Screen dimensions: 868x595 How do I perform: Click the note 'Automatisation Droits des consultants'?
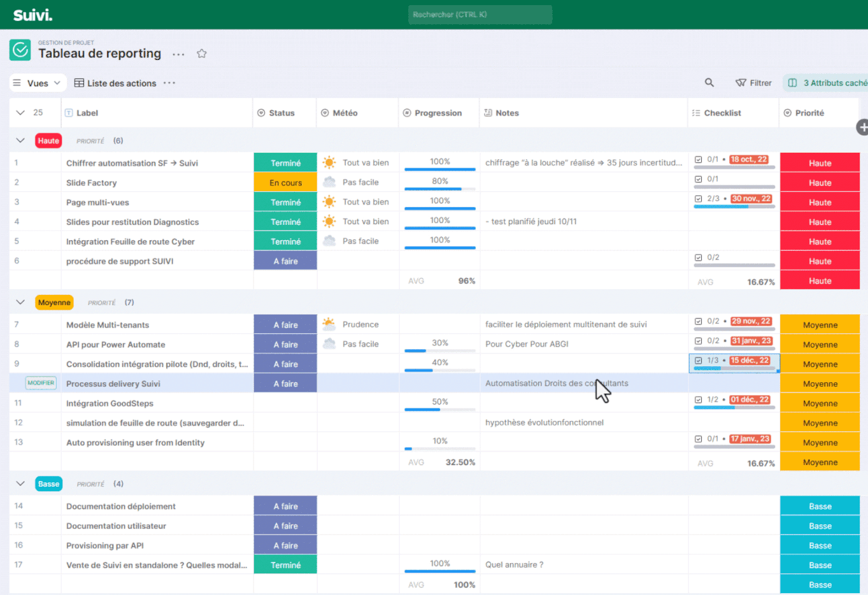[x=557, y=383]
